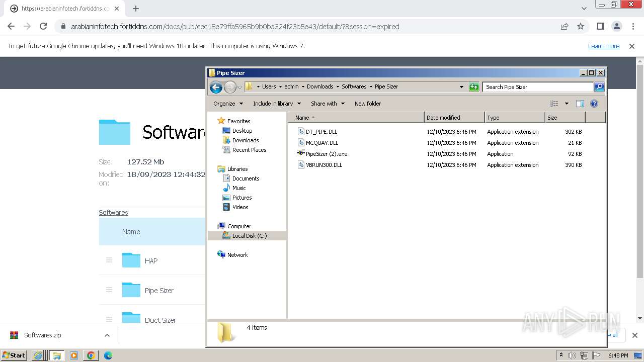Select Network in navigation pane
Screen dimensions: 644x362
point(237,255)
